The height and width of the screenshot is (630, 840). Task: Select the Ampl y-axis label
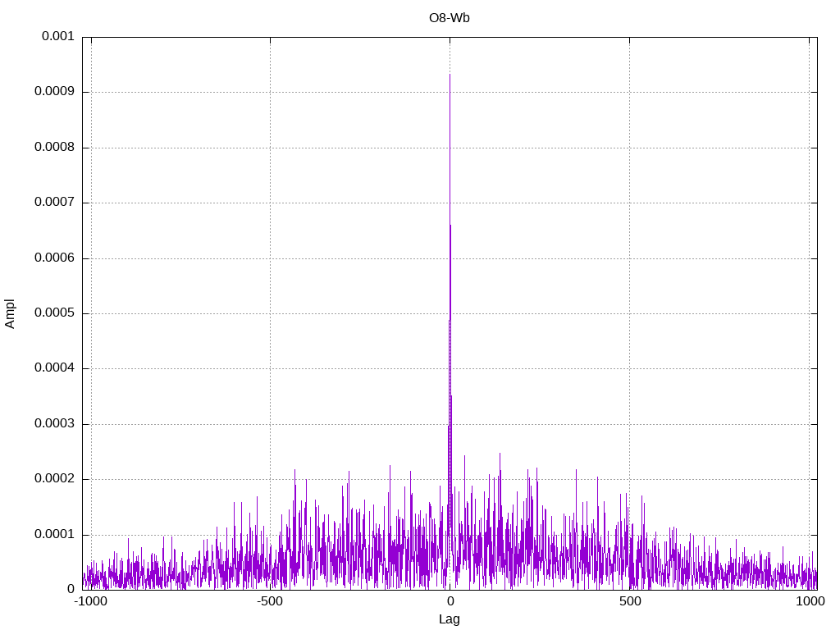coord(10,313)
